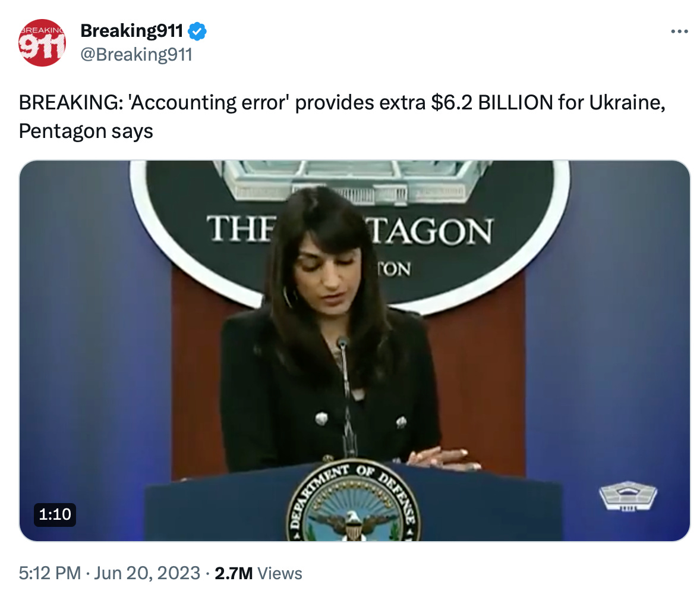Click the 5:12 PM timestamp

click(x=50, y=573)
